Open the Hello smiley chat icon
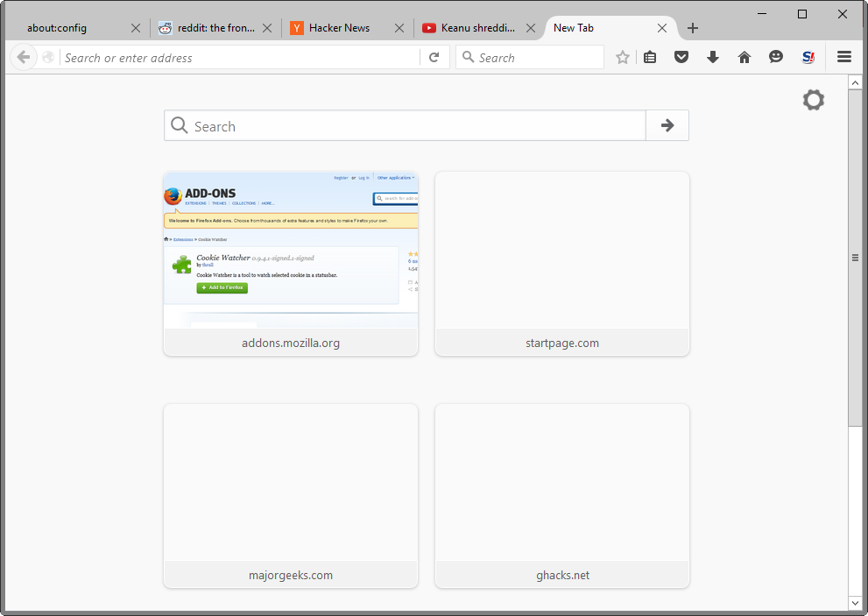Image resolution: width=868 pixels, height=616 pixels. (x=776, y=56)
